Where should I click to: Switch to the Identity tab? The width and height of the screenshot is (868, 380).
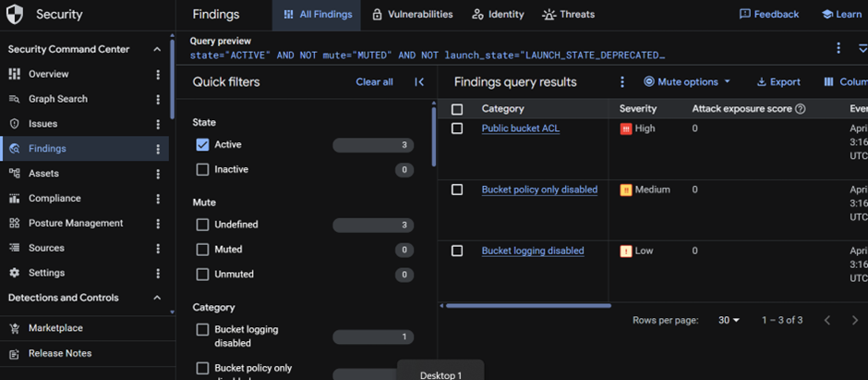point(498,15)
